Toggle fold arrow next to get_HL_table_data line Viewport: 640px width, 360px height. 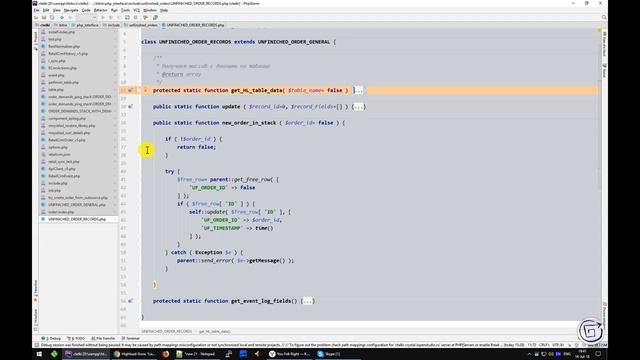(x=145, y=90)
